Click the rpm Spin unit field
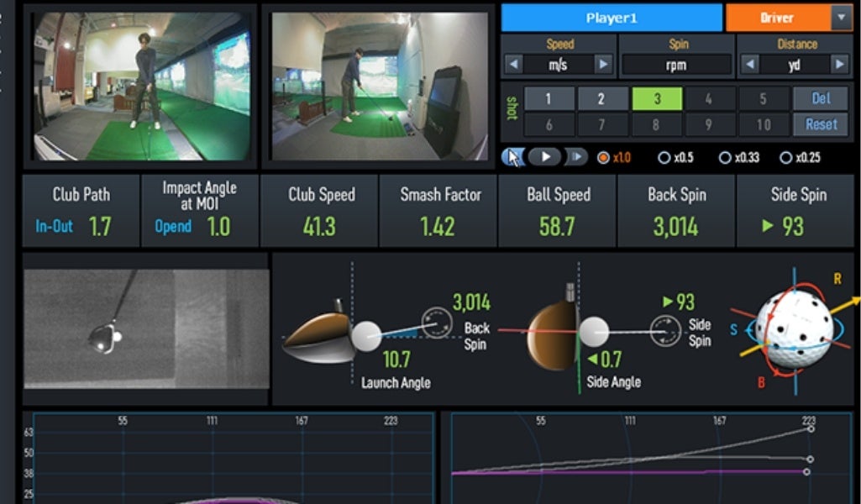Image resolution: width=861 pixels, height=504 pixels. (676, 66)
